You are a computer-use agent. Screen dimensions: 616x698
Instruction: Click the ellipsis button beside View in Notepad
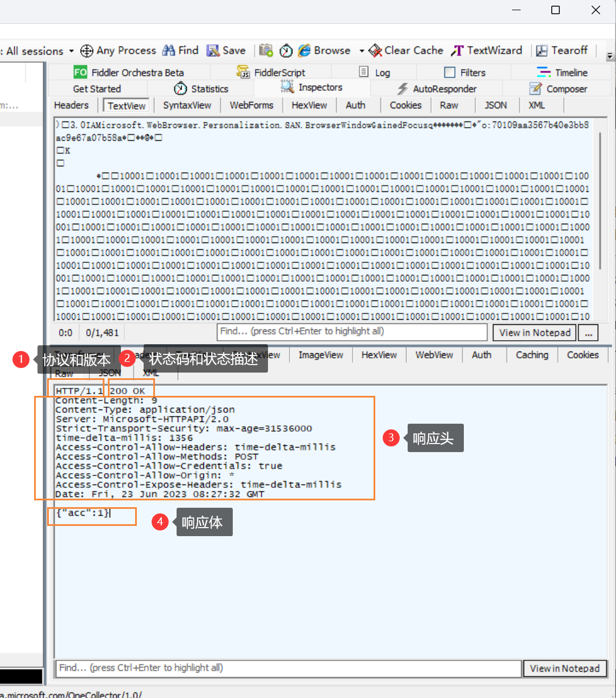tap(589, 333)
